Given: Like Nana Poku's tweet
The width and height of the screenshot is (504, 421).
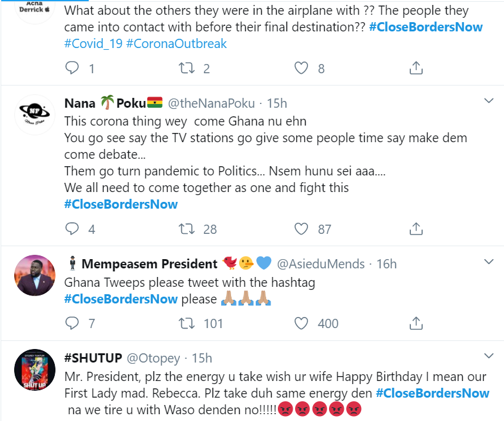Looking at the screenshot, I should tap(301, 229).
